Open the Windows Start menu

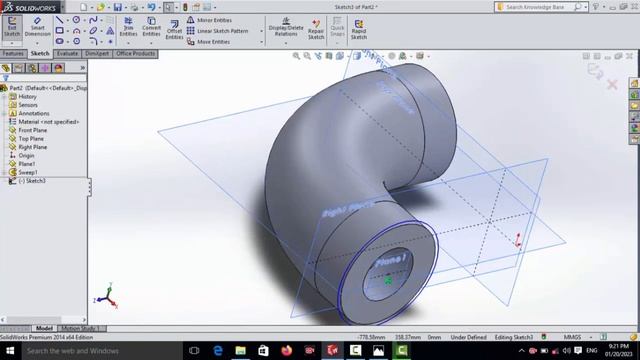(x=10, y=351)
